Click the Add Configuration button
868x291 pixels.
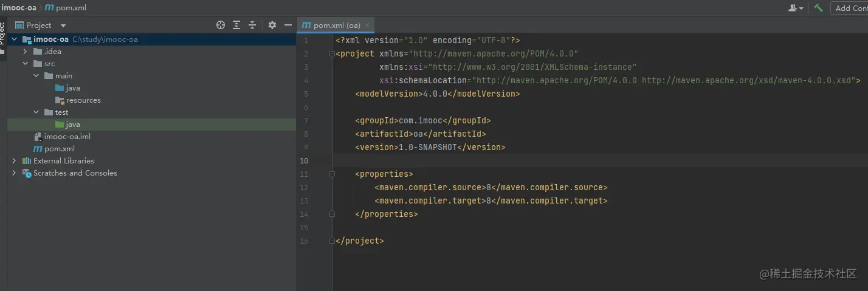click(x=849, y=8)
